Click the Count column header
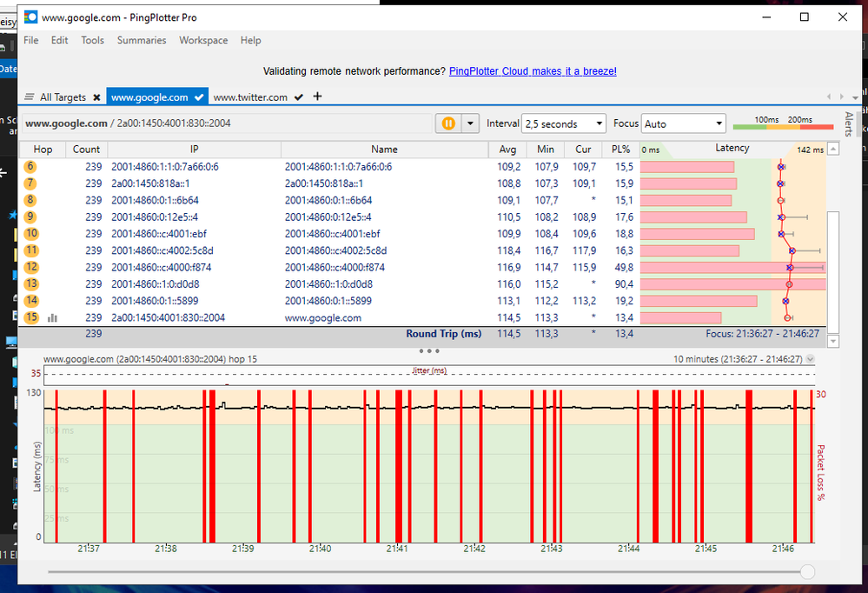Screen dimensions: 868x593 [86, 149]
